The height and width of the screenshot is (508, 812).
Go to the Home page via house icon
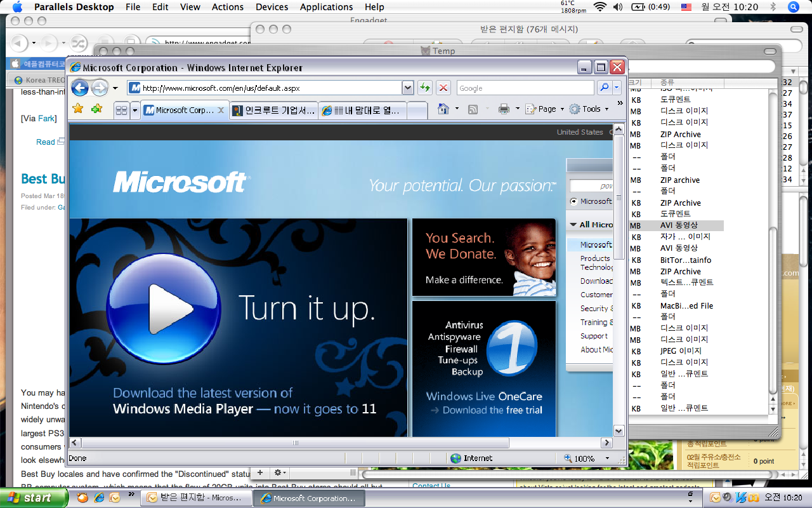click(x=443, y=109)
